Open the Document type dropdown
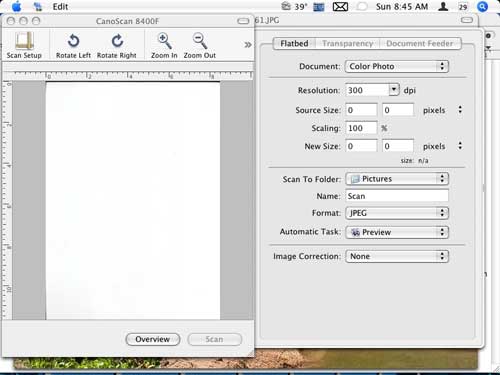The image size is (500, 375). pyautogui.click(x=397, y=66)
